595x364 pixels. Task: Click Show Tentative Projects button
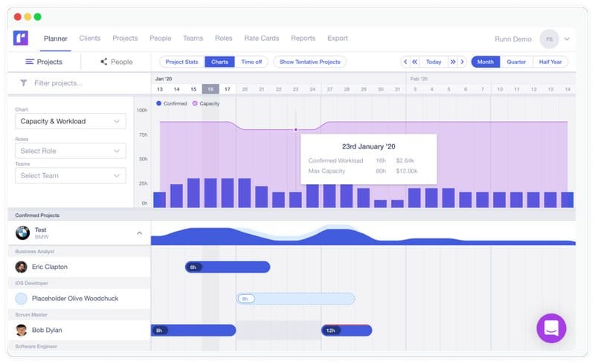click(x=309, y=62)
